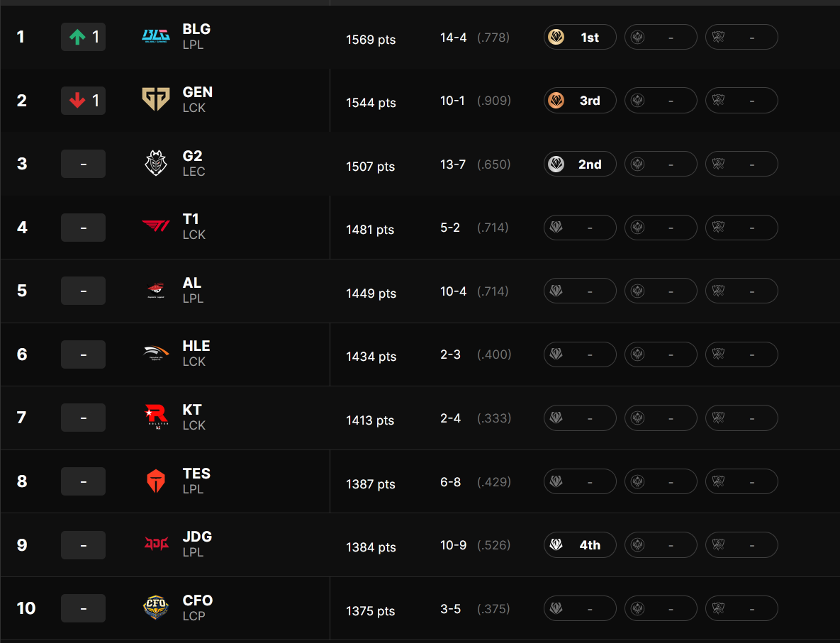Click the KT Rolster logo
840x643 pixels.
156,418
